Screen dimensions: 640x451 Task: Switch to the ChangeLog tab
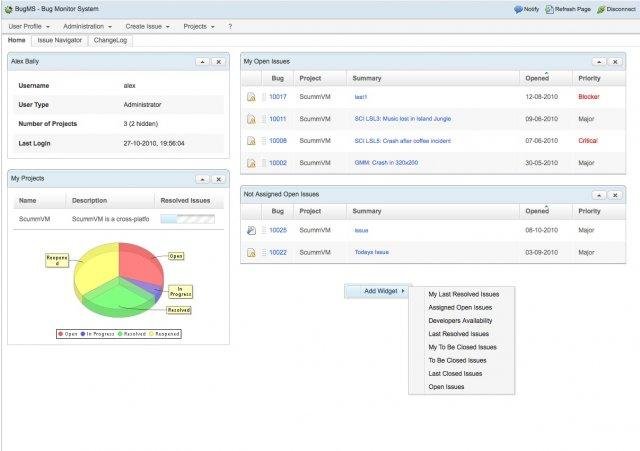click(110, 40)
